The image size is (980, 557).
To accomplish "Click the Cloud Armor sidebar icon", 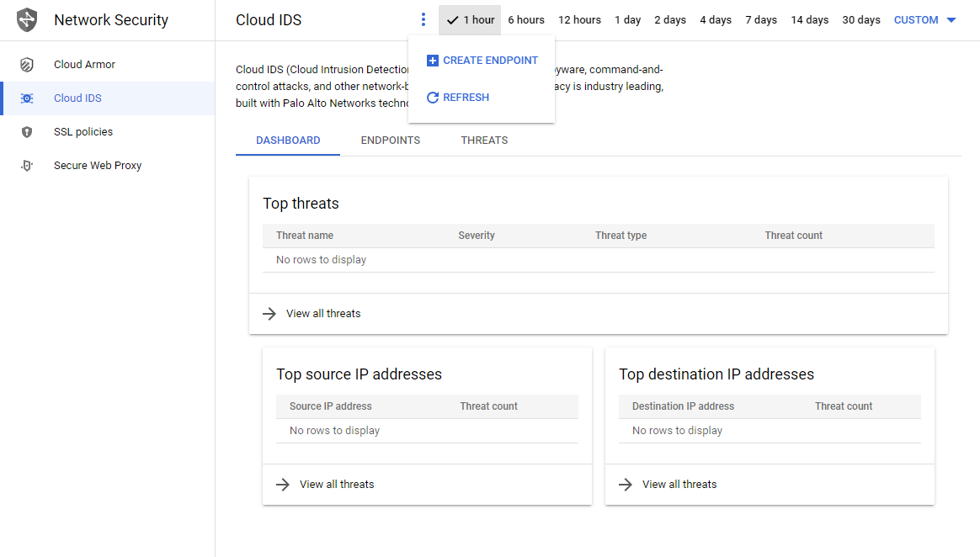I will tap(27, 64).
